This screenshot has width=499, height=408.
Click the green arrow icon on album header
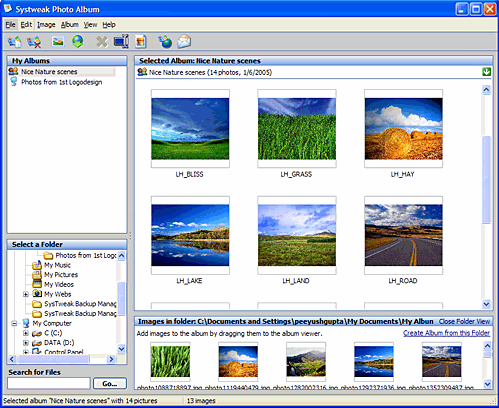486,72
